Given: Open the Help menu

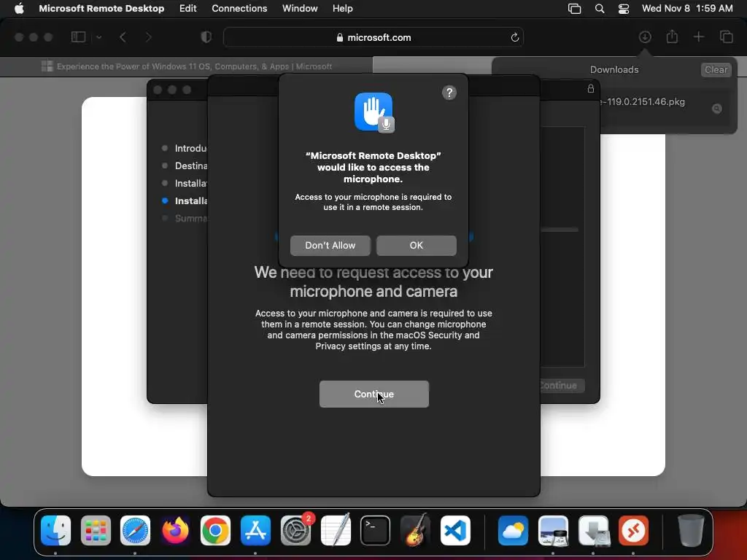Looking at the screenshot, I should (343, 8).
